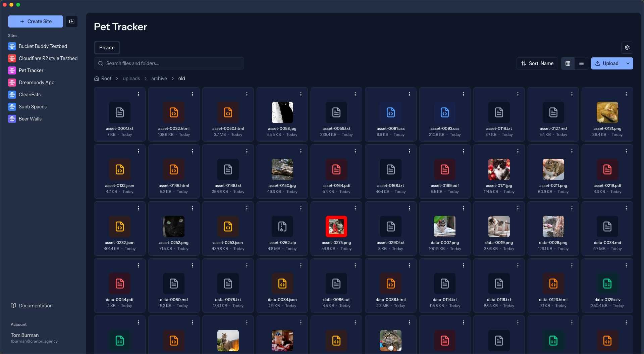Switch to list view
The image size is (644, 354).
click(581, 63)
